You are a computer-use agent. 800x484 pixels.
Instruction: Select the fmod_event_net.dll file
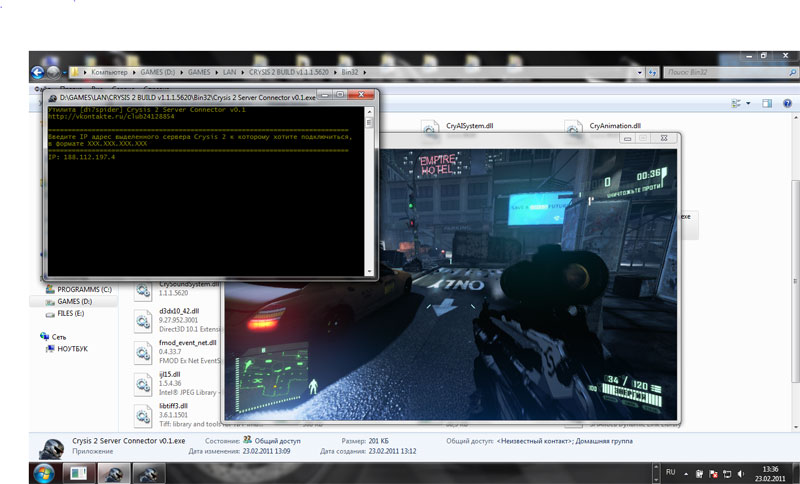tap(187, 343)
